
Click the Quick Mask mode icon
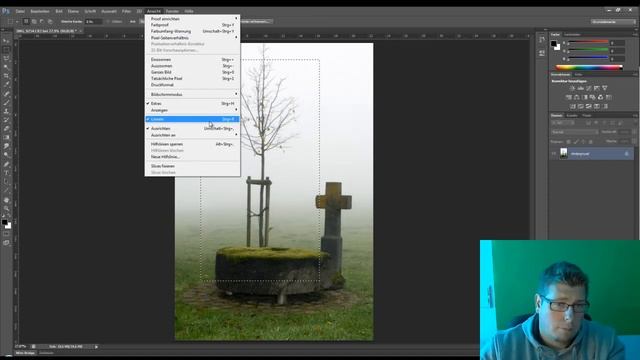(6, 234)
